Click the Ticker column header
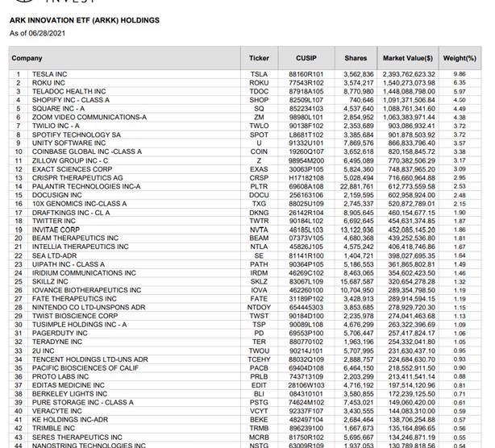The image size is (495, 448). [x=259, y=58]
